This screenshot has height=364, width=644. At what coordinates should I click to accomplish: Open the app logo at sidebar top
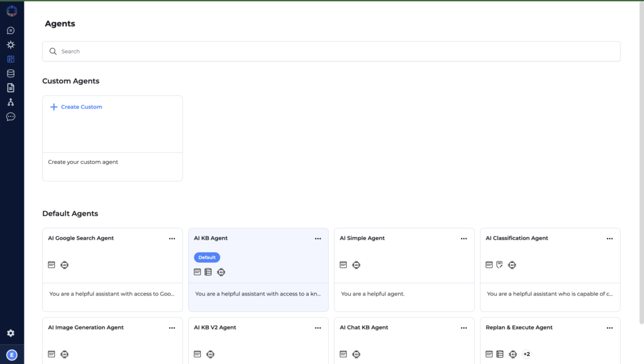[11, 10]
